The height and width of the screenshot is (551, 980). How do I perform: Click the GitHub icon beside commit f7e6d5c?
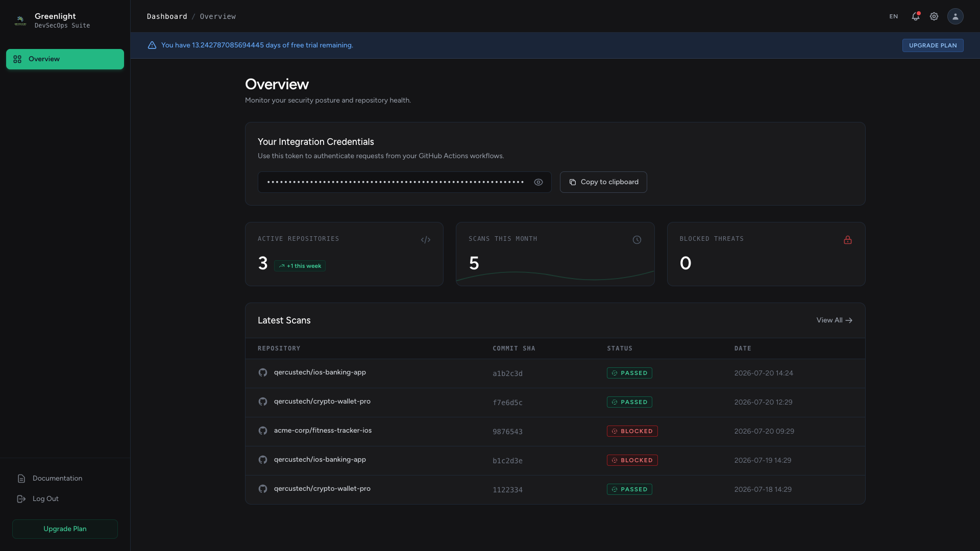point(263,402)
